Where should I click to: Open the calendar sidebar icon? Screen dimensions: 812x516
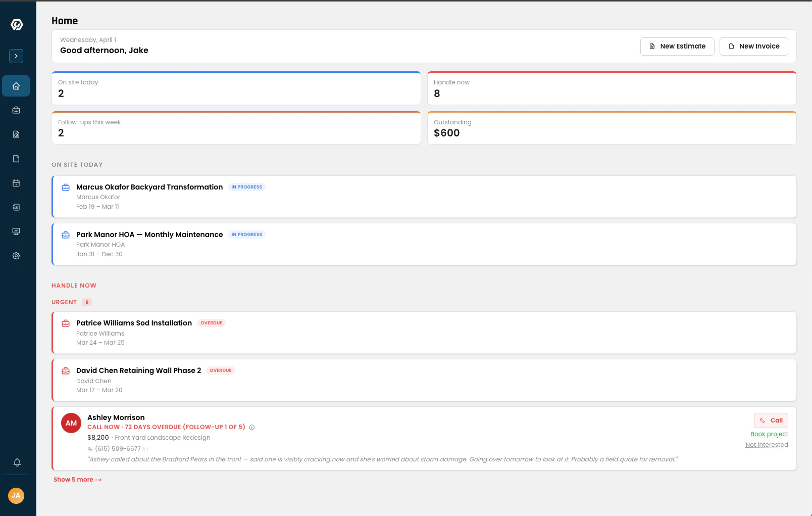click(16, 183)
